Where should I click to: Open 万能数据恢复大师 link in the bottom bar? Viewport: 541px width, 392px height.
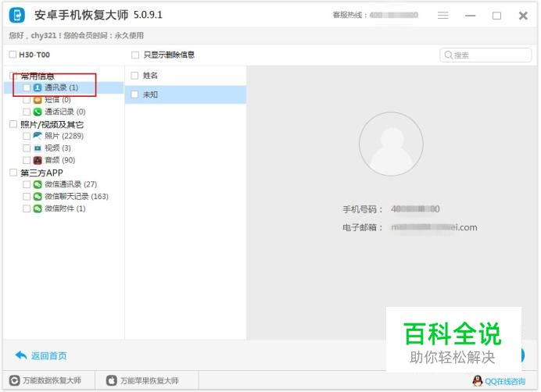click(52, 380)
